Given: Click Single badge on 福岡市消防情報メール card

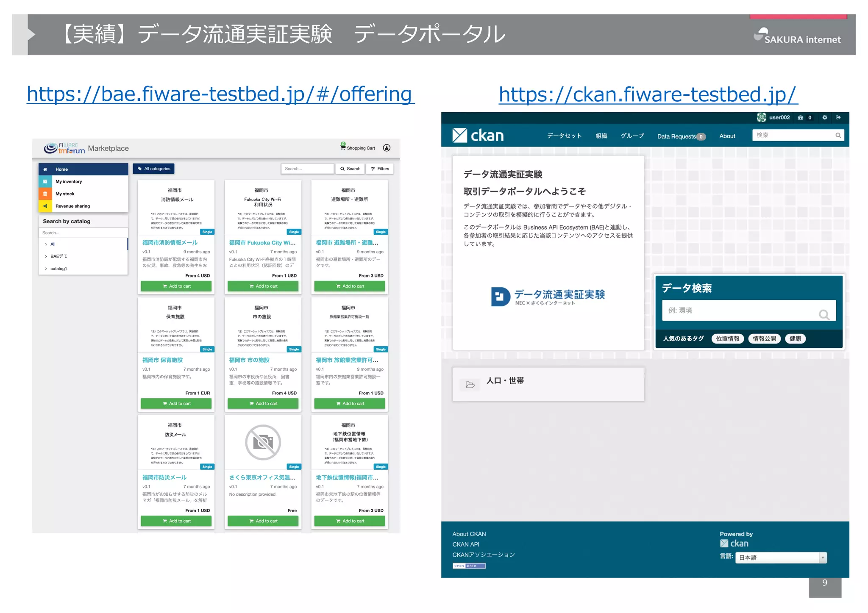Looking at the screenshot, I should 207,232.
